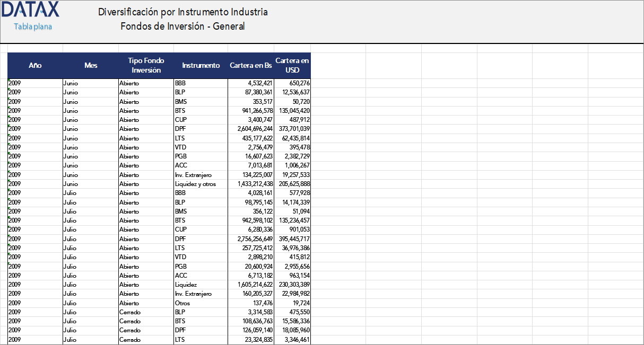The image size is (644, 345).
Task: Open the Tabla plana view
Action: [x=32, y=25]
